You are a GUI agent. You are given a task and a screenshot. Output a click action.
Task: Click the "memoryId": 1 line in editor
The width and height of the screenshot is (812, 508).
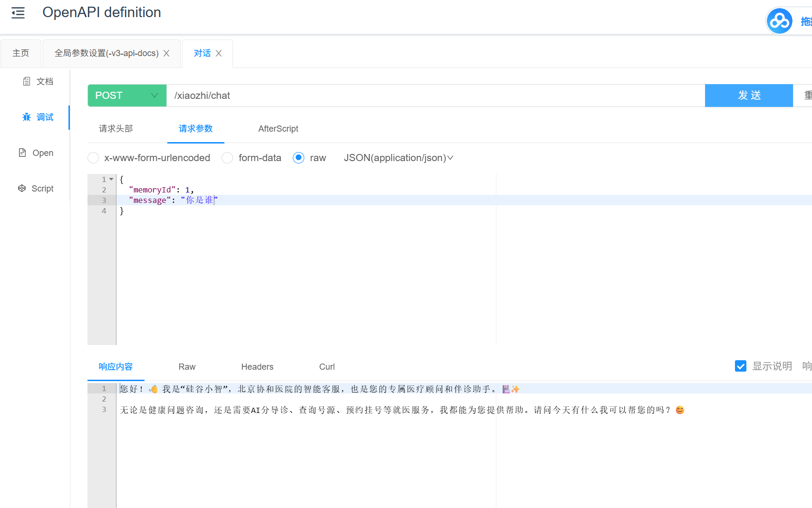click(x=161, y=190)
